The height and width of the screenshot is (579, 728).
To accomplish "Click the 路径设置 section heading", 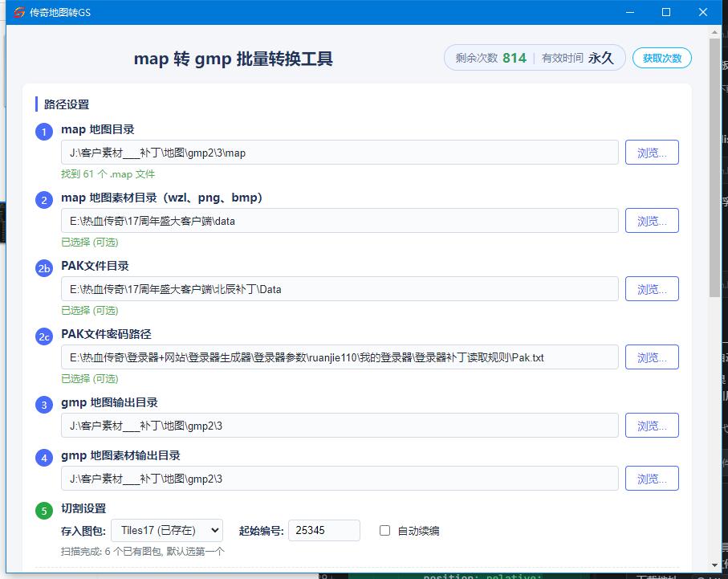I will 67,104.
